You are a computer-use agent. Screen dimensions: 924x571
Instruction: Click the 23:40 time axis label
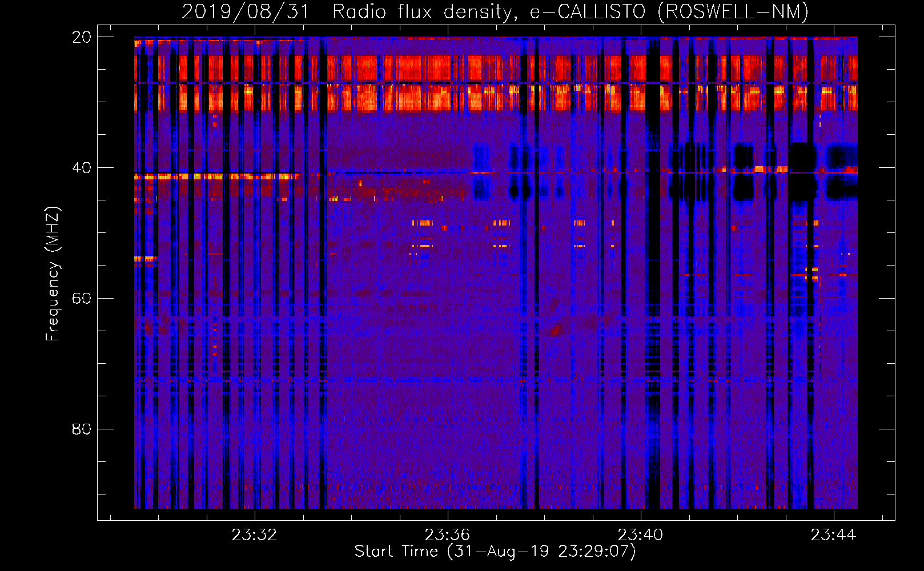tap(640, 534)
